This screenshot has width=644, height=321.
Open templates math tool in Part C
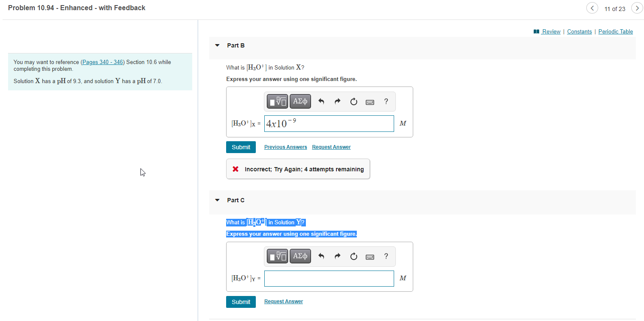(x=277, y=256)
